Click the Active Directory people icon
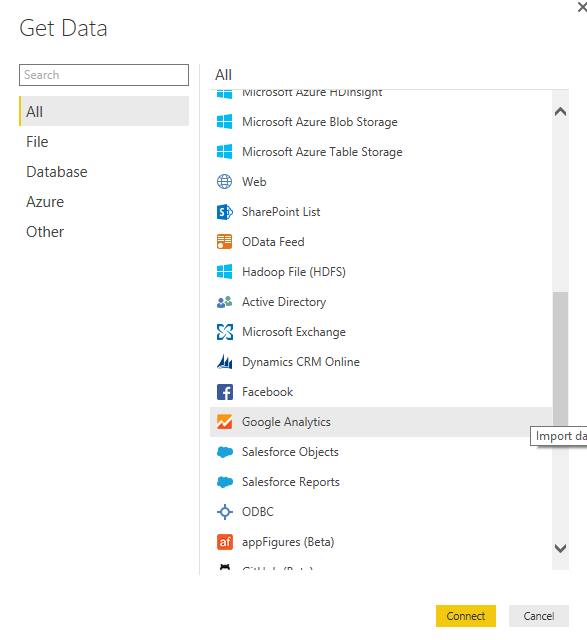The width and height of the screenshot is (587, 640). point(225,302)
